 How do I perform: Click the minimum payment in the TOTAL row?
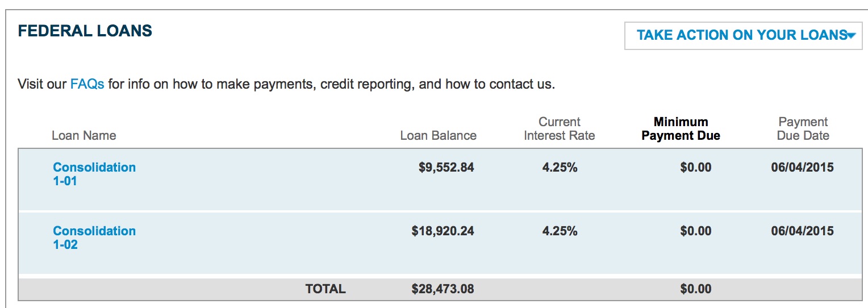pyautogui.click(x=695, y=289)
